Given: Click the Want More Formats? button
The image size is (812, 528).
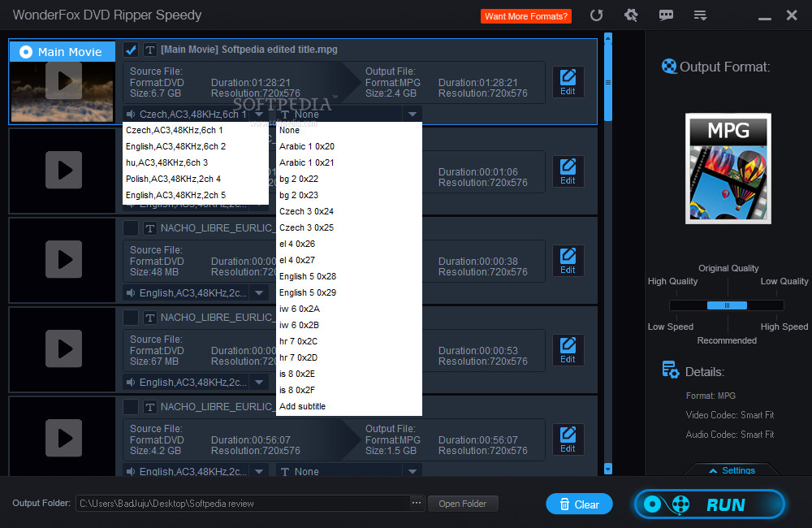Looking at the screenshot, I should coord(525,16).
